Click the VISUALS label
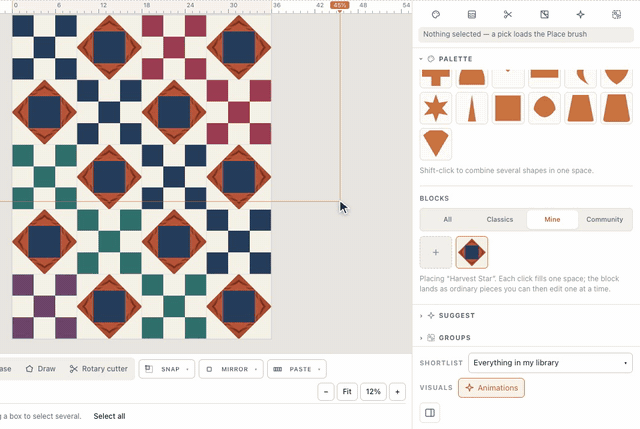Screen dimensions: 640x429 (x=436, y=388)
